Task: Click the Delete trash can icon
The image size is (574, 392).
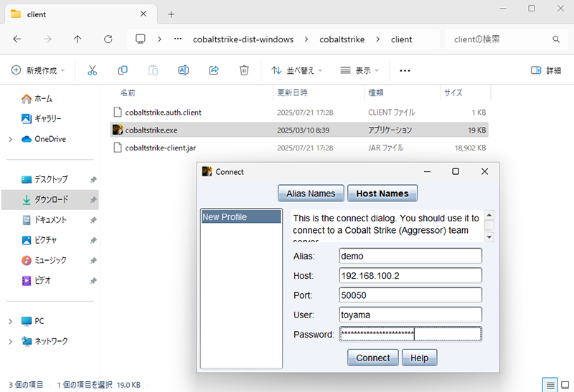Action: coord(244,70)
